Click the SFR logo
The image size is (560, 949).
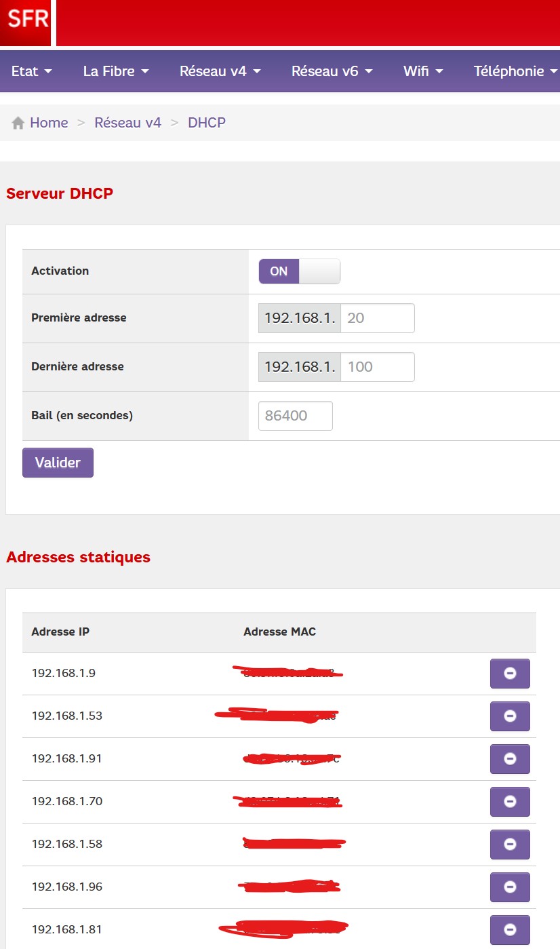point(26,22)
